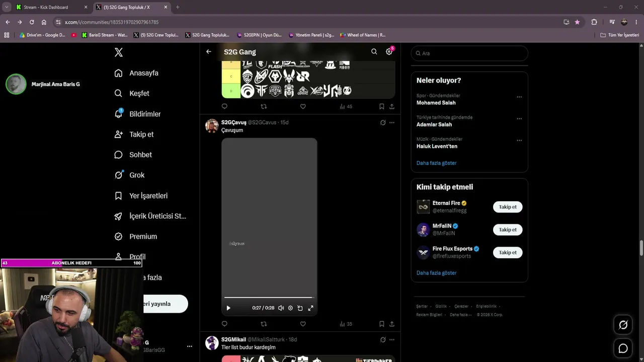
Task: Go back with the S2G Gang header arrow
Action: [209, 52]
